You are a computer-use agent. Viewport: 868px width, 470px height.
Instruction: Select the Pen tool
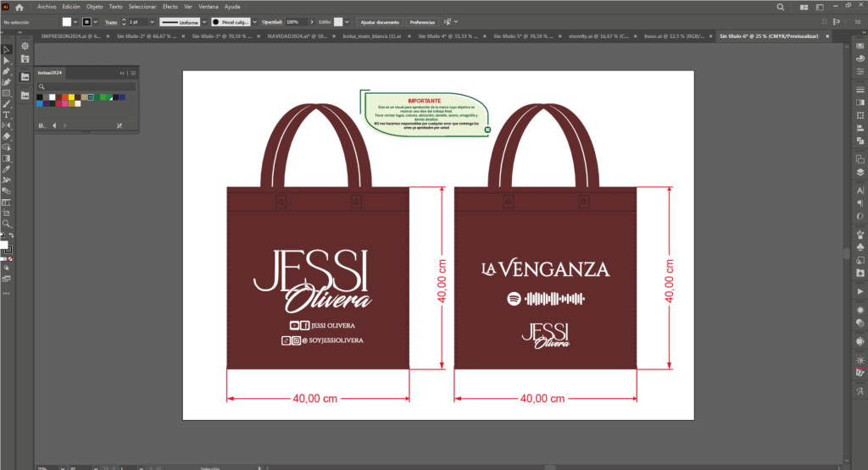[x=7, y=71]
